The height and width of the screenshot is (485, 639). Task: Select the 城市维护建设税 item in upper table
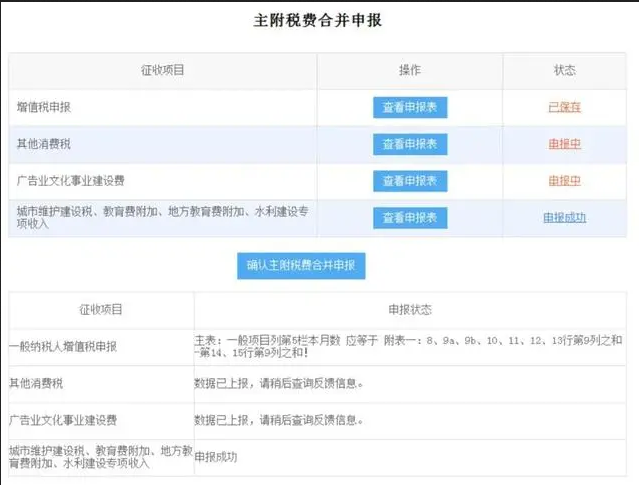tap(163, 218)
